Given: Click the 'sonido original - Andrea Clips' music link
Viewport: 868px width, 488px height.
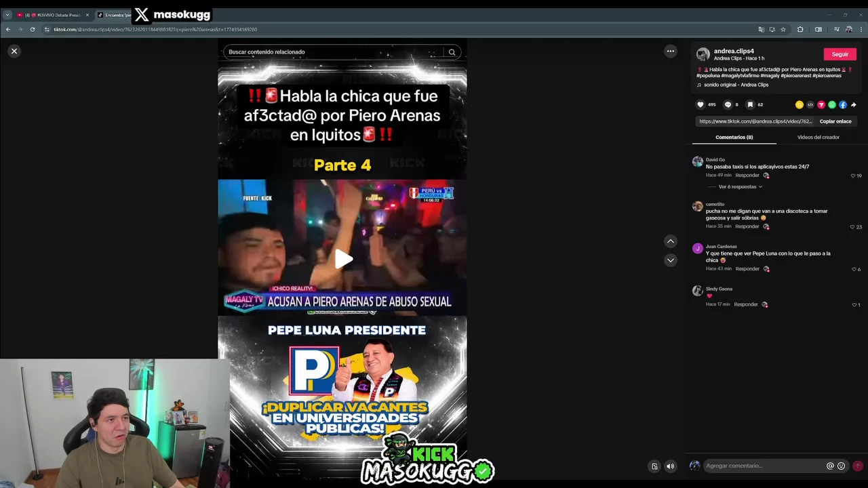Looking at the screenshot, I should pyautogui.click(x=736, y=85).
